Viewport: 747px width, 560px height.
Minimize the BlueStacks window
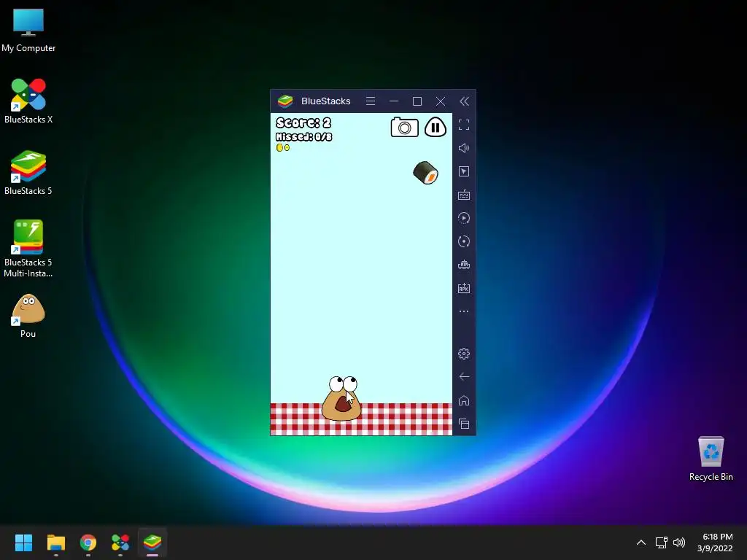(x=394, y=101)
